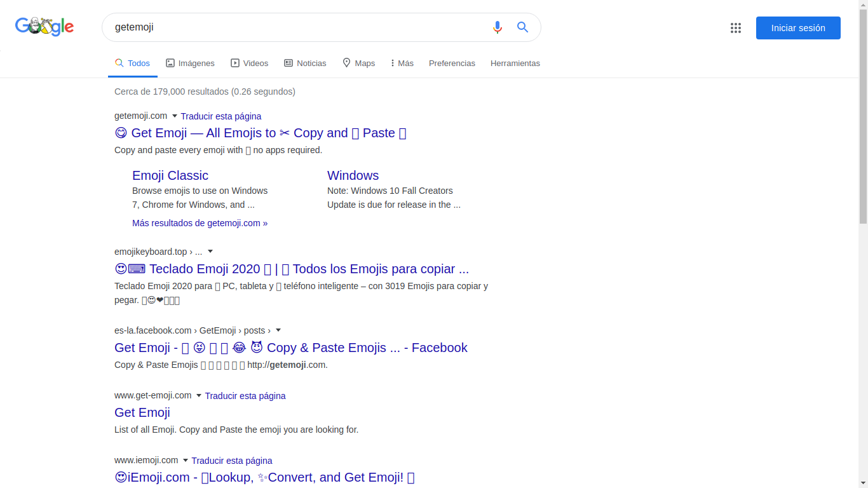
Task: Open Preferencias settings
Action: click(x=452, y=63)
